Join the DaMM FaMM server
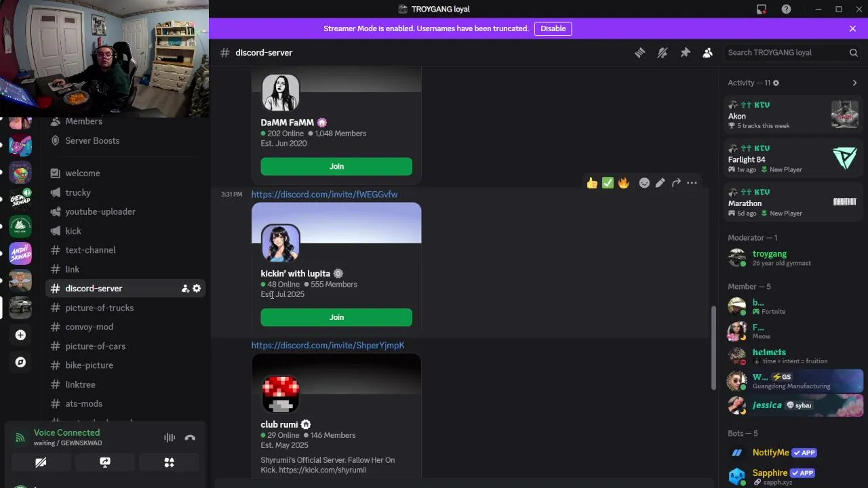The width and height of the screenshot is (868, 488). pos(336,166)
